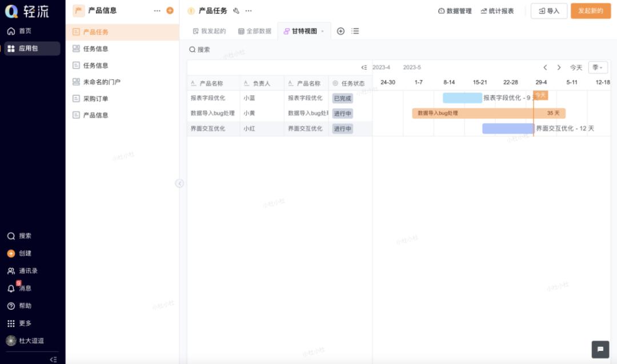
Task: Open 更多 via the grid icon
Action: click(11, 323)
